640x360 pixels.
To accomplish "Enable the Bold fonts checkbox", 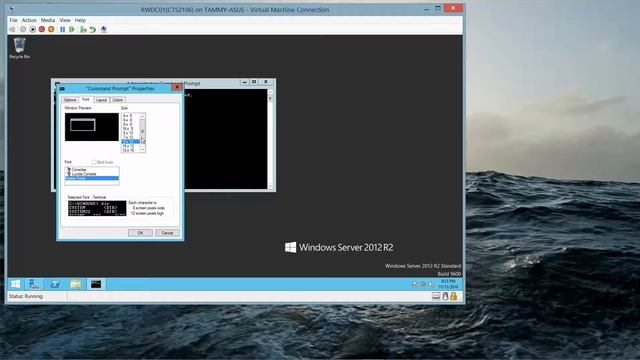I will point(94,162).
